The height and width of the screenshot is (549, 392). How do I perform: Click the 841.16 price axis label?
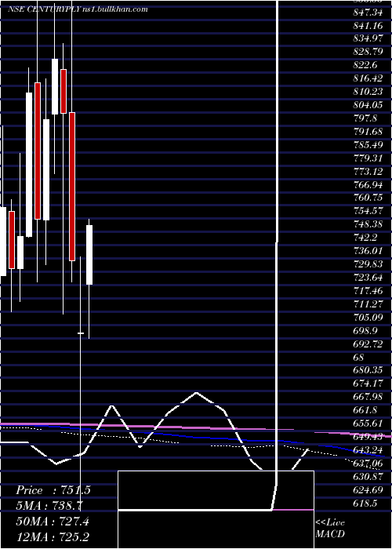[x=368, y=26]
